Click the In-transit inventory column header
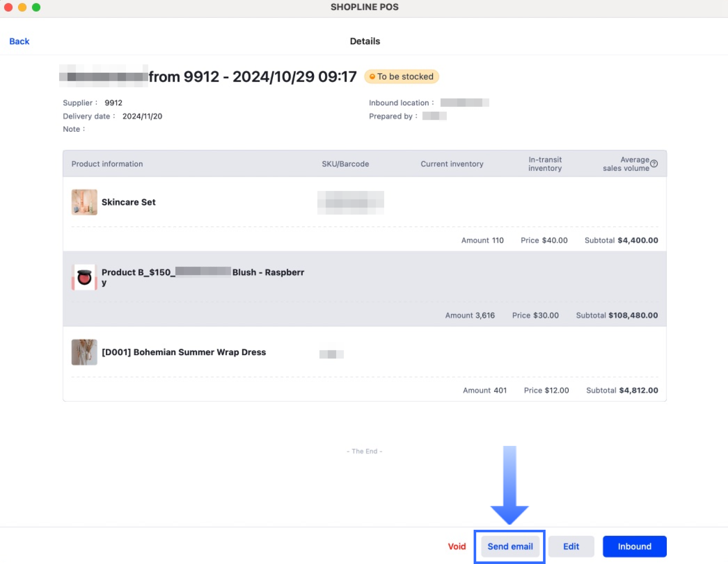 pos(545,164)
